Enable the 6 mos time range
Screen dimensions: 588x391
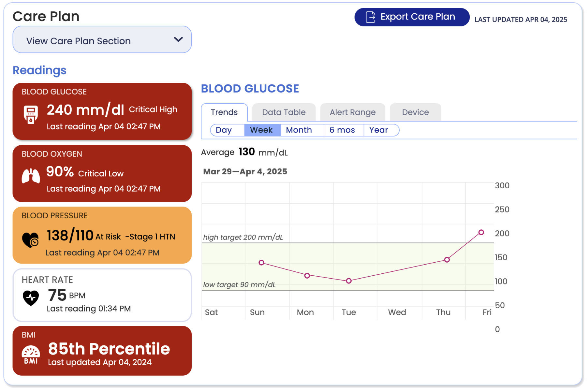point(342,130)
